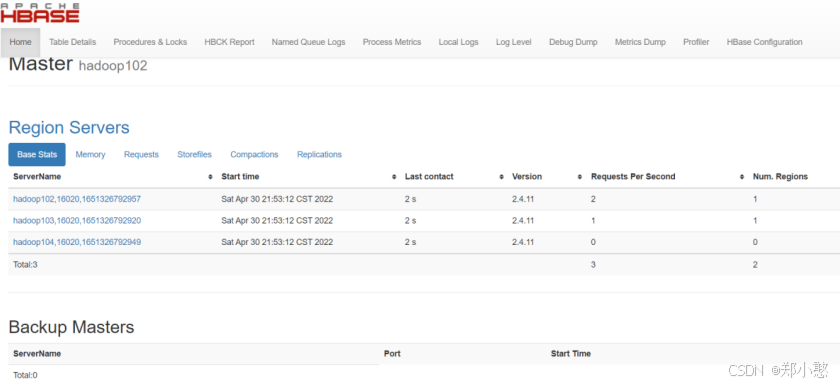The height and width of the screenshot is (386, 840).
Task: Click the ServerName header in Region Servers
Action: 37,177
